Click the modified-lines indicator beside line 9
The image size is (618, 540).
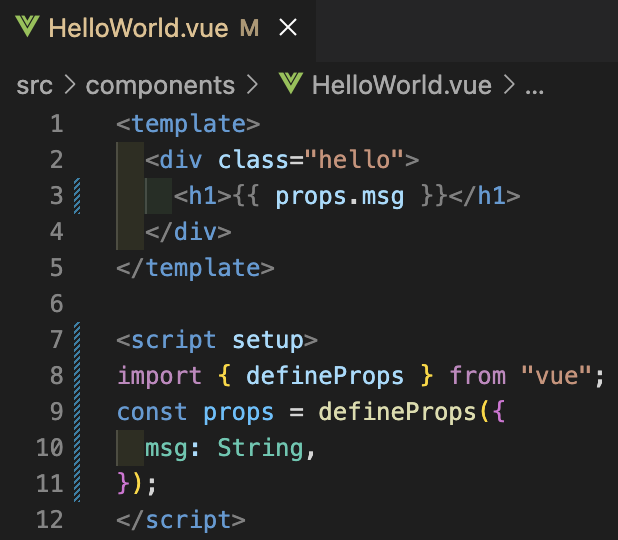coord(77,412)
